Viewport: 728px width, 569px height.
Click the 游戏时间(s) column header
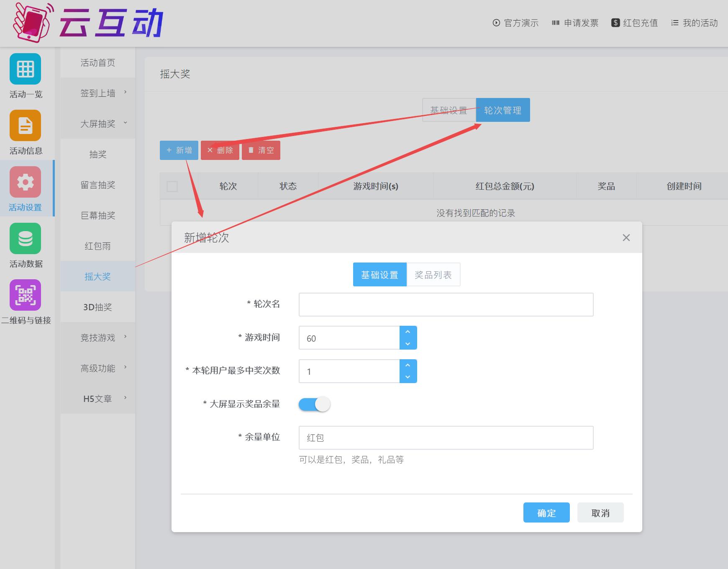coord(376,186)
